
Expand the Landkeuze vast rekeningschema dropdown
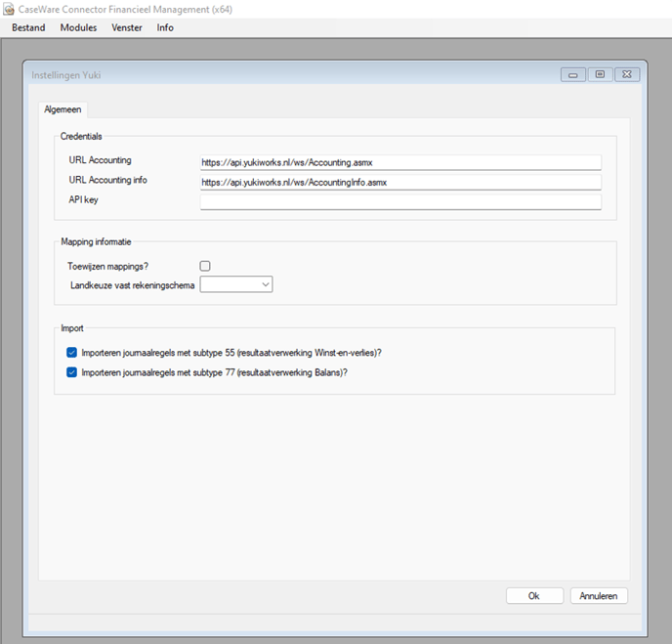tap(236, 284)
